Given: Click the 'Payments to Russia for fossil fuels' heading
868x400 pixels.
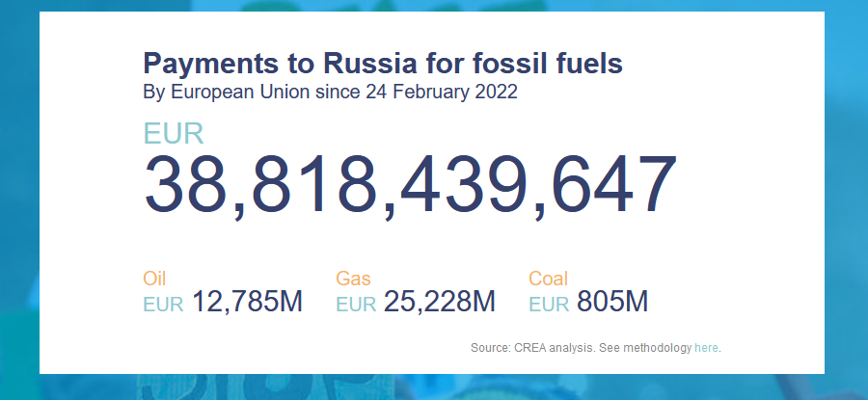Looking at the screenshot, I should click(383, 63).
